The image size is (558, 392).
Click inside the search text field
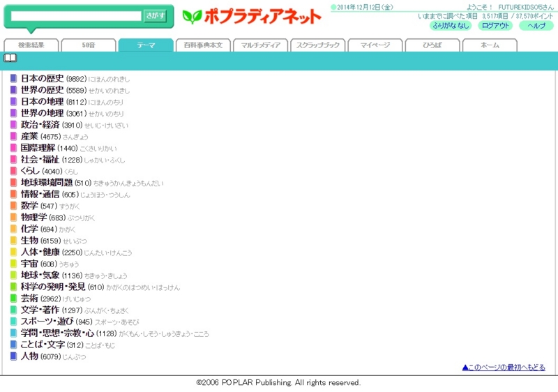click(x=76, y=16)
